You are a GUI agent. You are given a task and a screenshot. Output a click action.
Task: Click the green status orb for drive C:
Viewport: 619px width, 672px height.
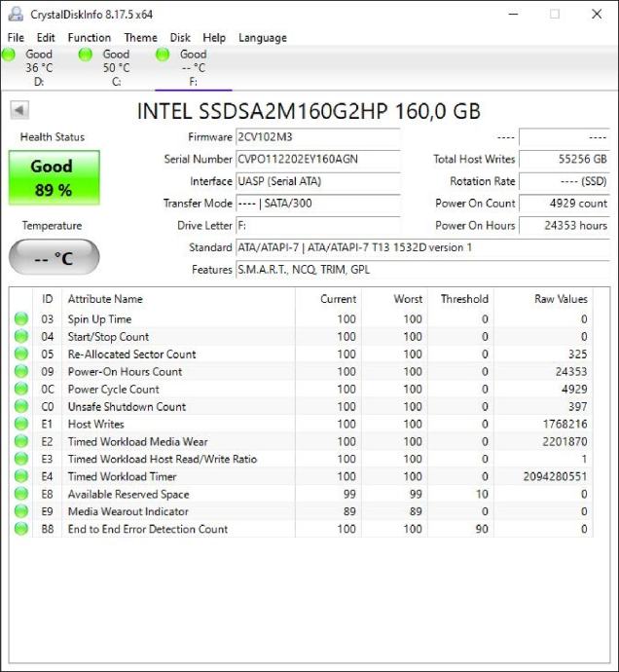(x=86, y=55)
